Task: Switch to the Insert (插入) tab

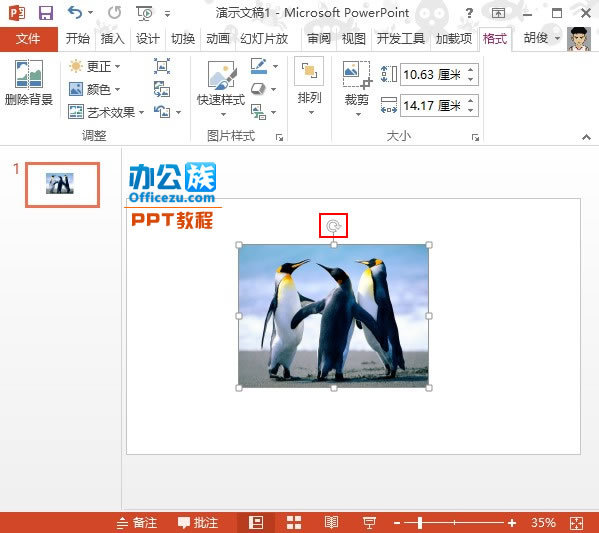Action: [x=113, y=39]
